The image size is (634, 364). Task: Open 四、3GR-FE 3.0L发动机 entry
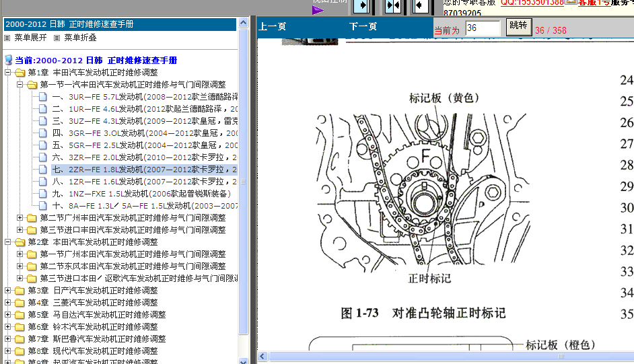click(145, 133)
